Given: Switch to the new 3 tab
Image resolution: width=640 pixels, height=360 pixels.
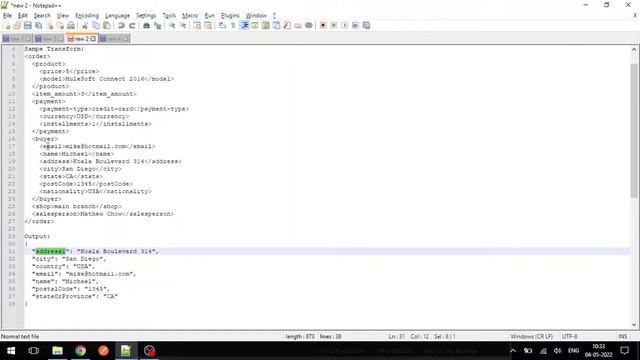Looking at the screenshot, I should (x=49, y=39).
